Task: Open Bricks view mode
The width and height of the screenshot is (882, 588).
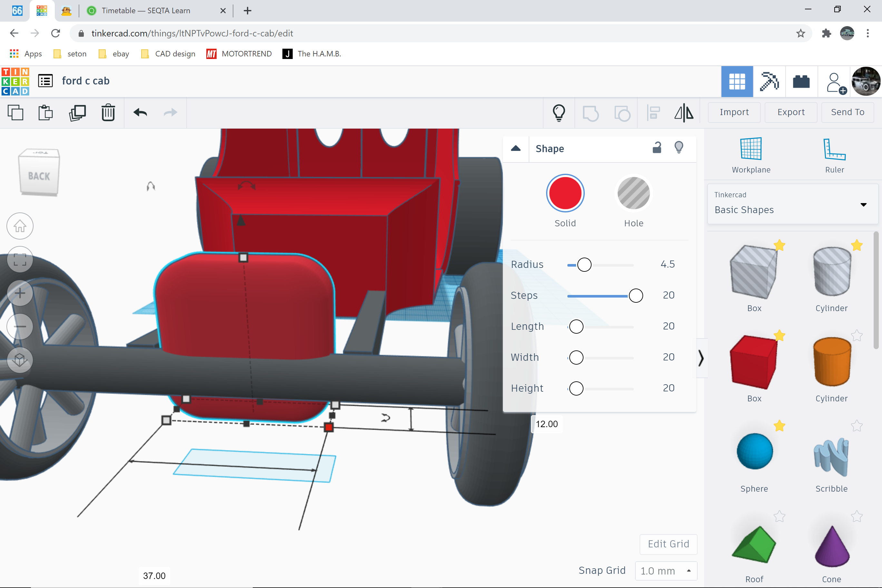Action: (x=801, y=81)
